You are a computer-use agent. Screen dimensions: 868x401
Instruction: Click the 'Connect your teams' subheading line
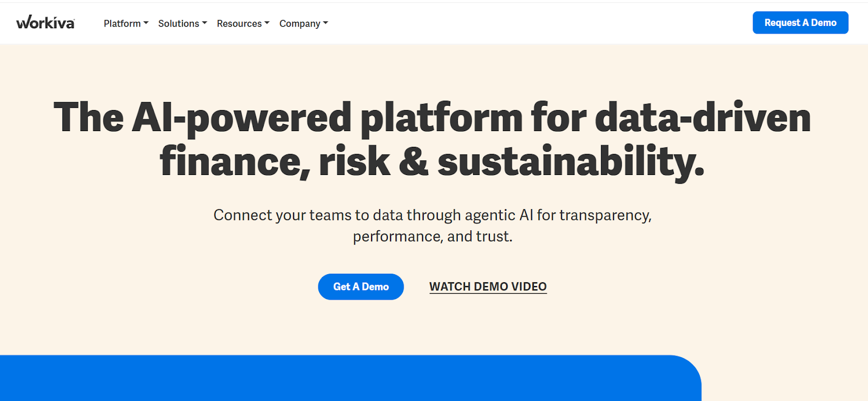click(432, 215)
